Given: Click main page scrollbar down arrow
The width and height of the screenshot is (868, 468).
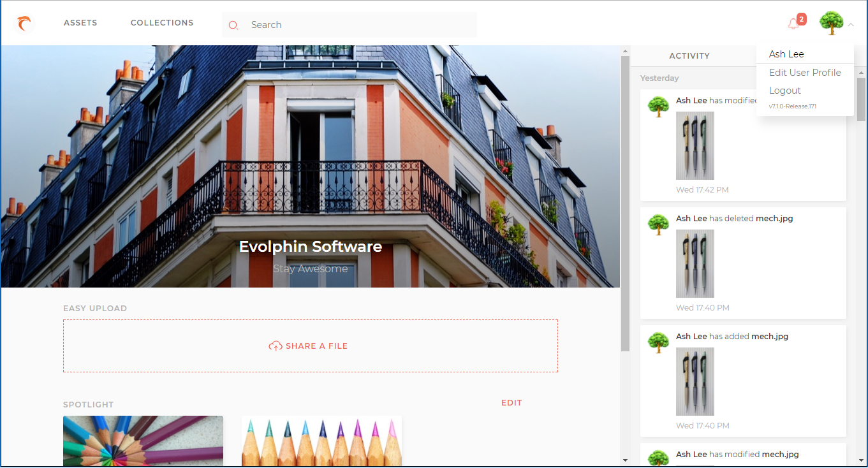Looking at the screenshot, I should 625,460.
